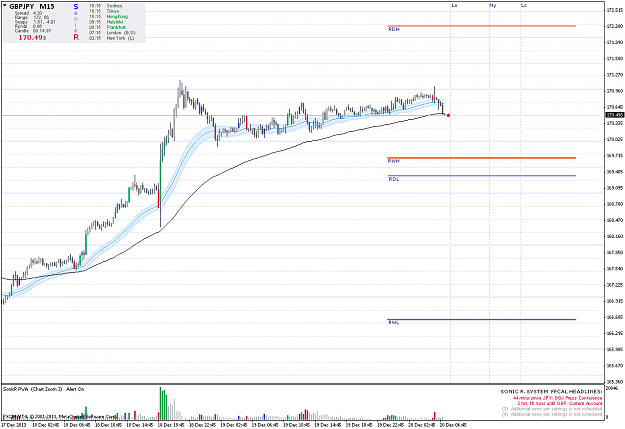Screen dimensions: 625x429
Task: Click the London session row
Action: [112, 33]
